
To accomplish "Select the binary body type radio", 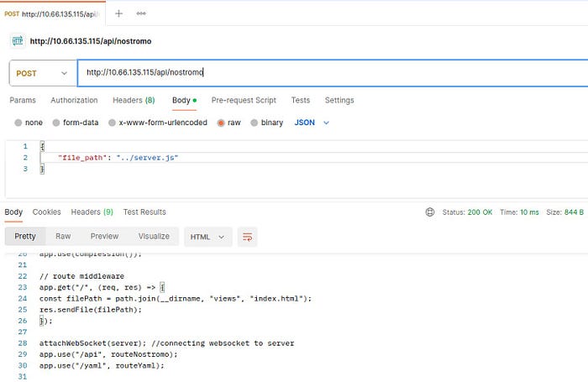I will pyautogui.click(x=254, y=123).
